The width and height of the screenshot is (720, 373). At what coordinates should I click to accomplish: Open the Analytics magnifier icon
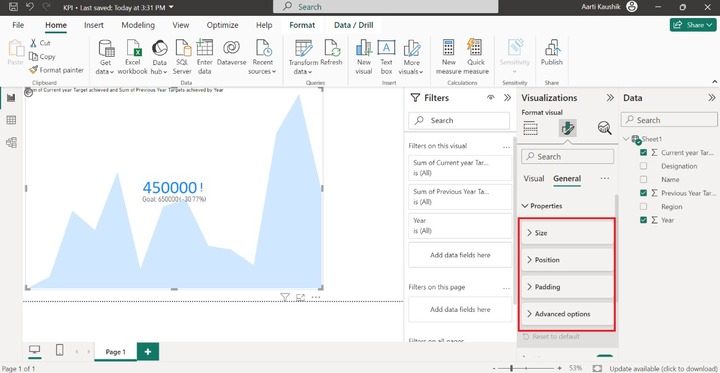tap(604, 129)
